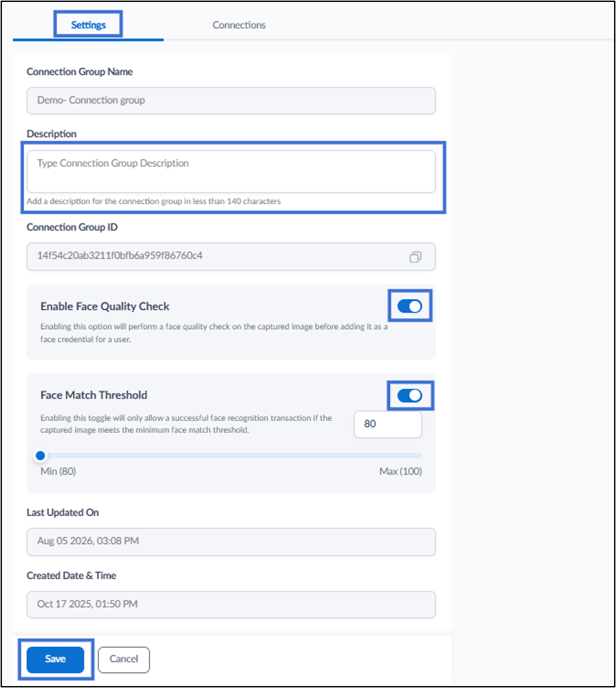Switch to the Settings tab
616x688 pixels.
(x=88, y=25)
